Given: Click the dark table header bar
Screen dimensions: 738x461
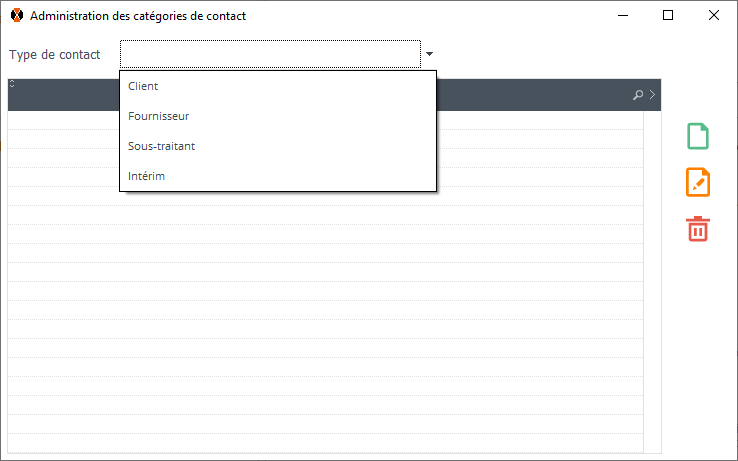Looking at the screenshot, I should point(540,95).
